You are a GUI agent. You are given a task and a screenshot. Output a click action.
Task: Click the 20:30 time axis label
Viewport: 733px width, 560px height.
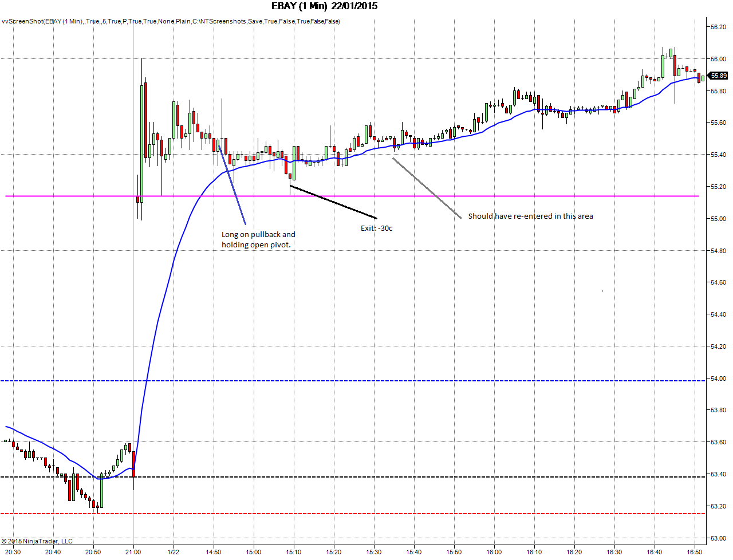[13, 552]
